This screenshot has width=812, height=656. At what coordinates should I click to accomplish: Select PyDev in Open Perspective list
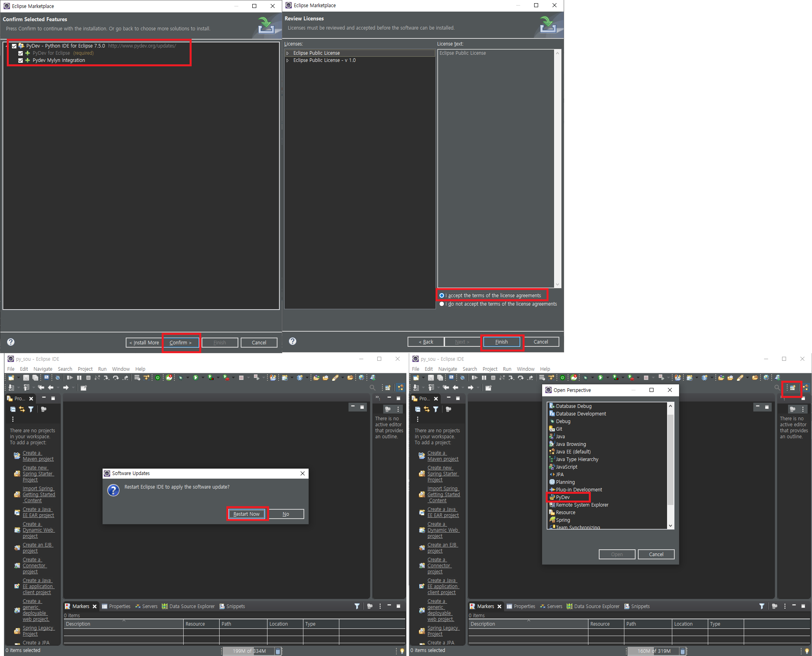[562, 497]
